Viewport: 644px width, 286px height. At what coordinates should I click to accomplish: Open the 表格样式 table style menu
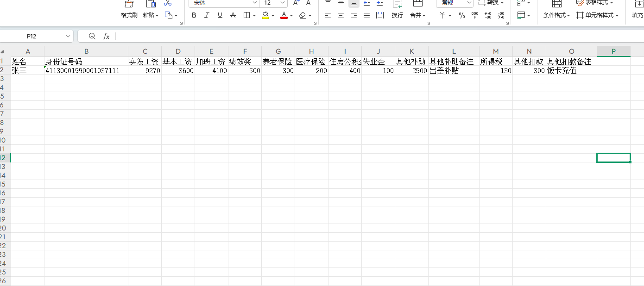pyautogui.click(x=597, y=3)
